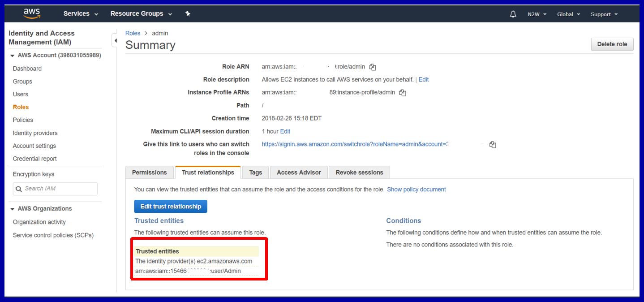Switch to the Access Advisor tab
Image resolution: width=644 pixels, height=302 pixels.
(299, 173)
